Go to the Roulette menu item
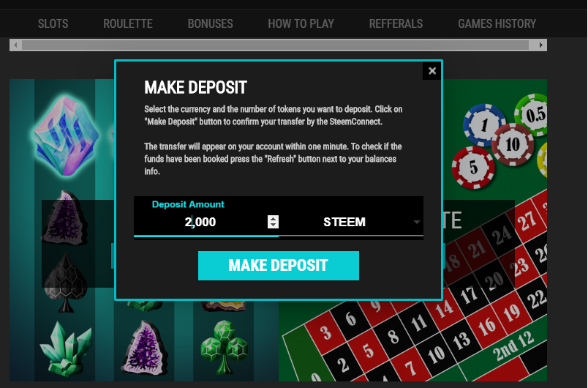 coord(128,23)
